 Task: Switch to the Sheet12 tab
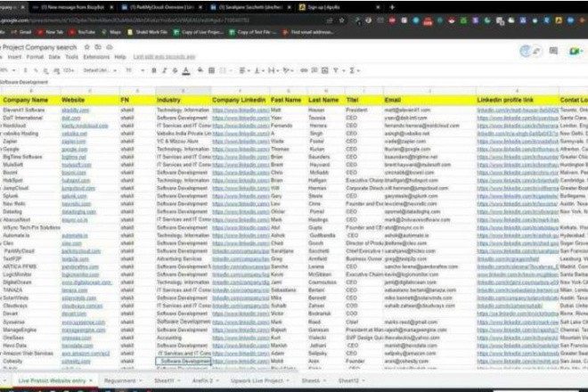coord(348,380)
